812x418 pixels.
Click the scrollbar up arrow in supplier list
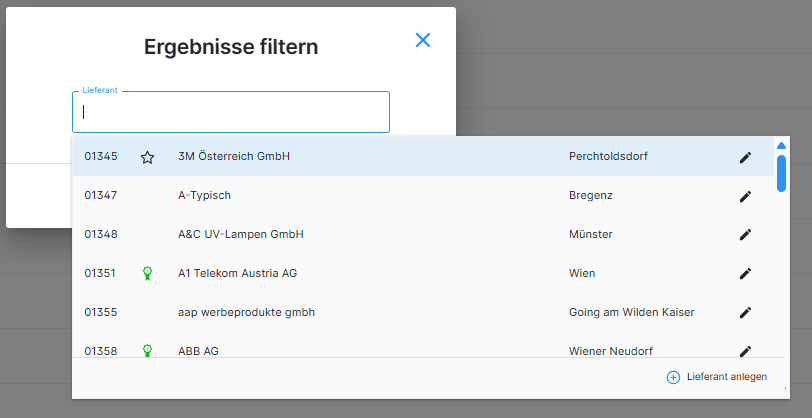(781, 145)
